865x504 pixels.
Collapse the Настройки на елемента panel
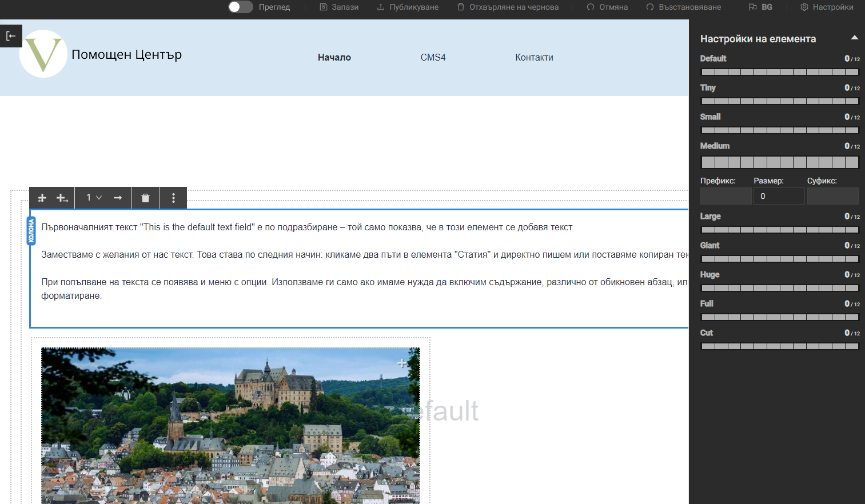tap(854, 38)
